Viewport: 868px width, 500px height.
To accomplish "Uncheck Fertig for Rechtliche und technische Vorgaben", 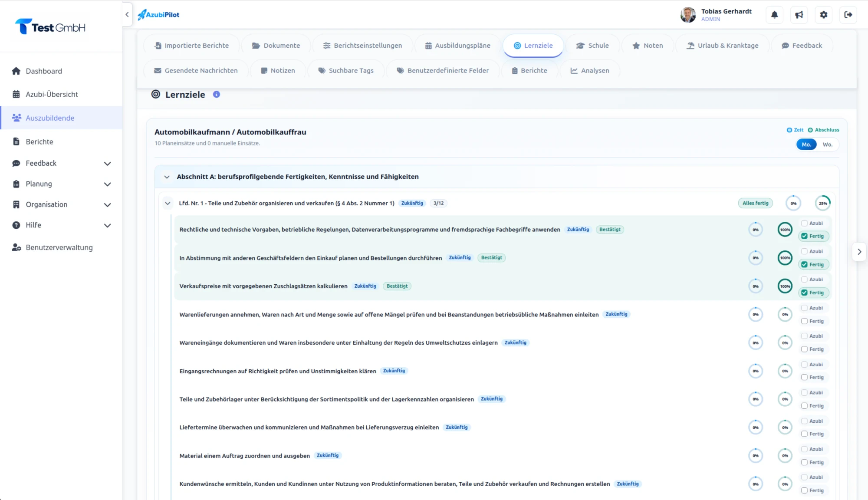I will coord(804,236).
